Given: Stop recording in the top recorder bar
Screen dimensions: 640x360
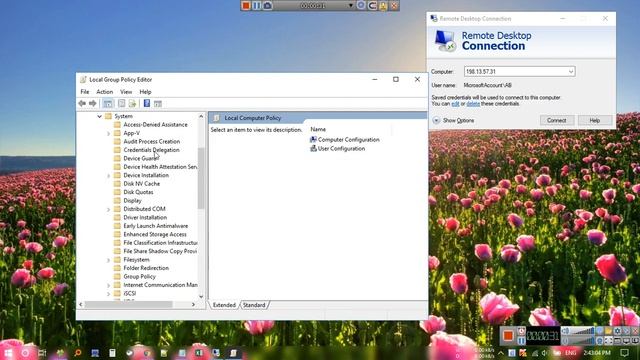Looking at the screenshot, I should 246,5.
